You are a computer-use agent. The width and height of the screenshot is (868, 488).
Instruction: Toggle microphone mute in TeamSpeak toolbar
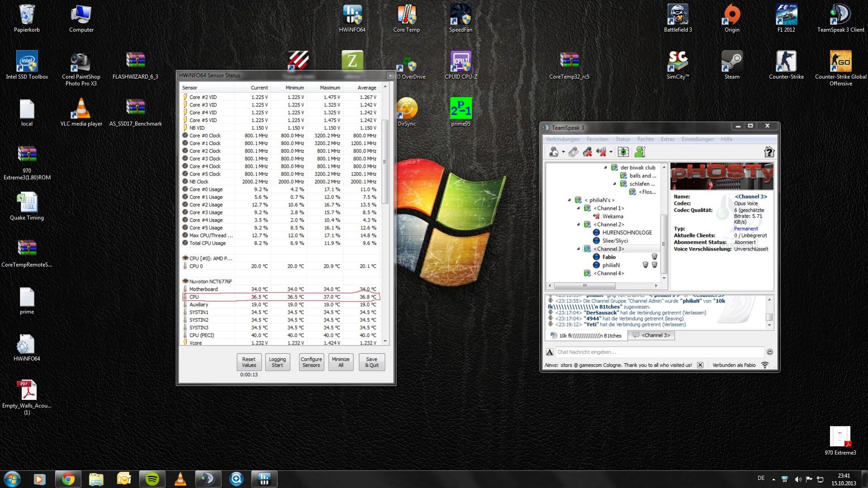587,152
